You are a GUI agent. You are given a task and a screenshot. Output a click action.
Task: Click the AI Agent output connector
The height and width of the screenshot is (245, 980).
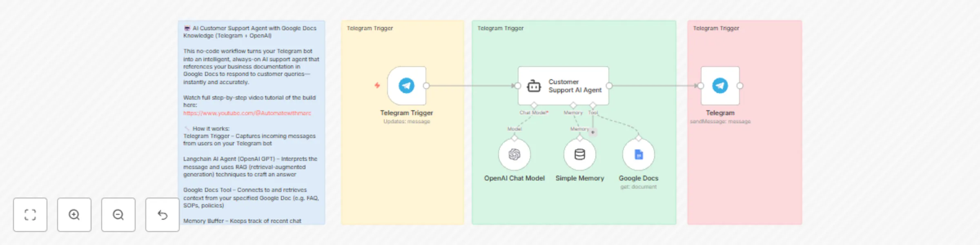point(609,86)
